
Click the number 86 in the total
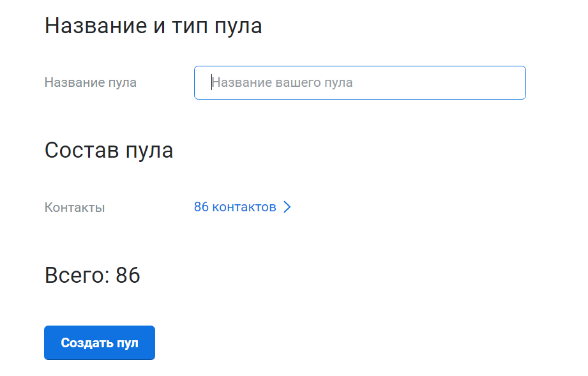pyautogui.click(x=128, y=275)
